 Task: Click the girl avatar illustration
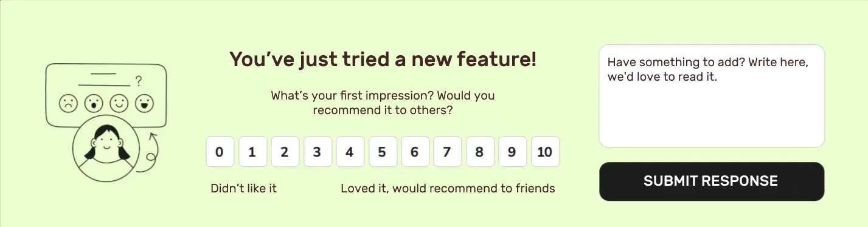[106, 149]
